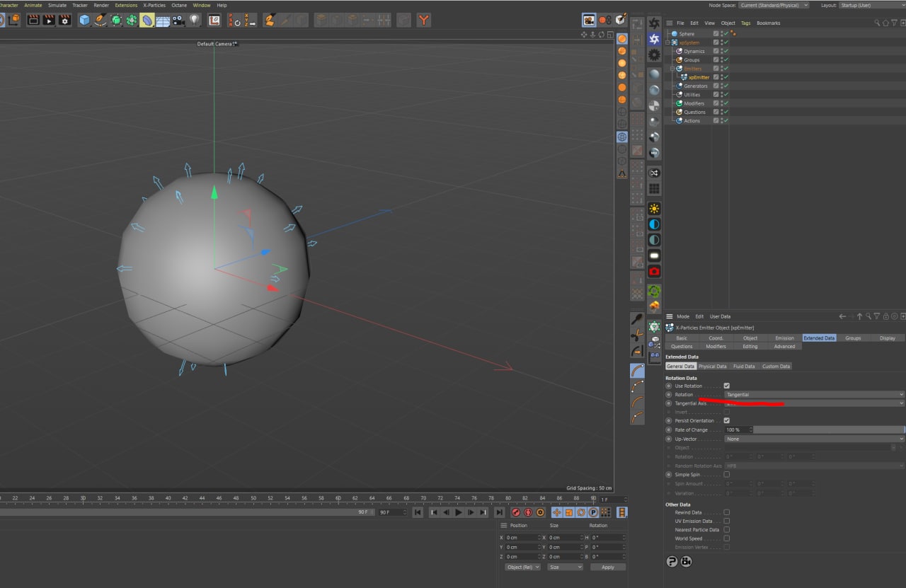The image size is (906, 588).
Task: Click the Light bulb object icon
Action: 194,20
